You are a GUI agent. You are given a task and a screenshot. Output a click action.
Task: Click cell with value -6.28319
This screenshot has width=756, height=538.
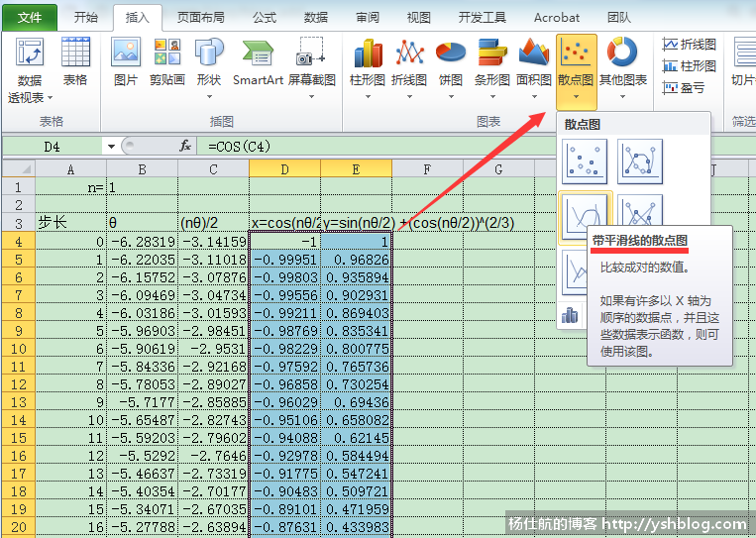(x=143, y=241)
